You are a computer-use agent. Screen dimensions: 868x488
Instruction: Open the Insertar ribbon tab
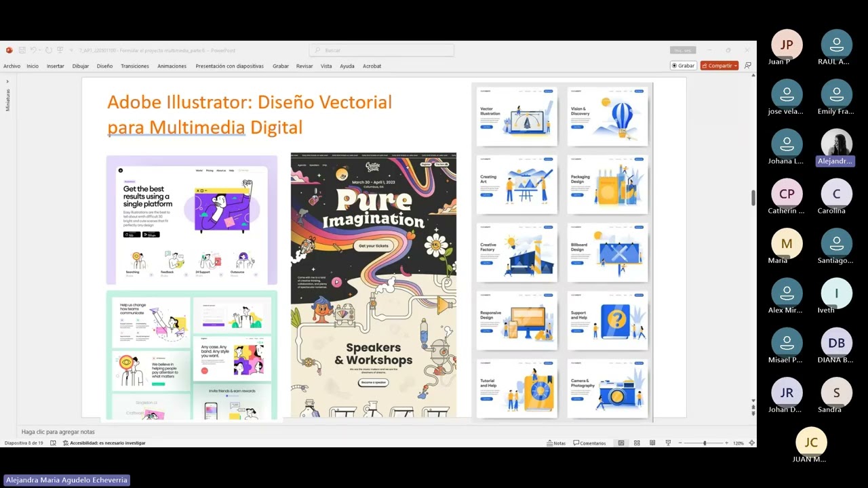point(56,66)
